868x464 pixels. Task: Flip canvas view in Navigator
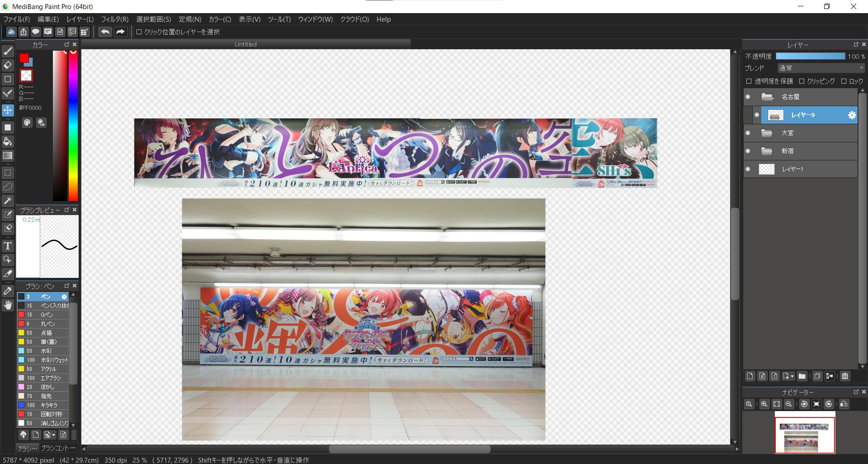(x=844, y=404)
